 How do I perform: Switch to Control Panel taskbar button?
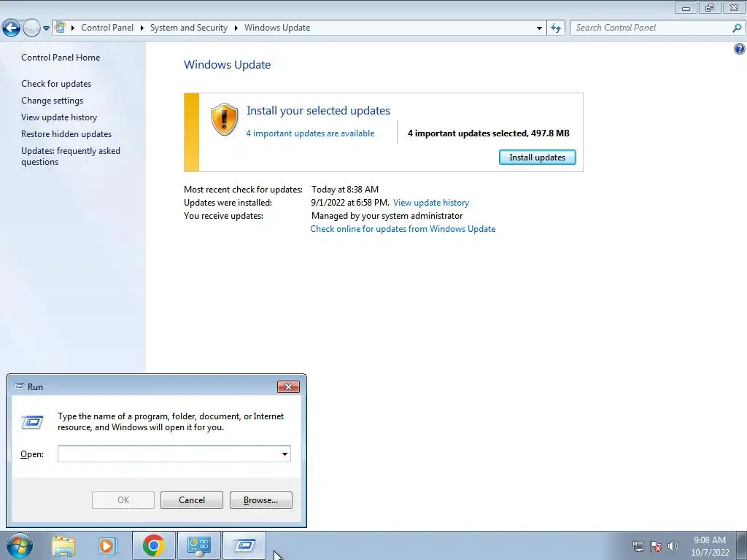(x=198, y=545)
